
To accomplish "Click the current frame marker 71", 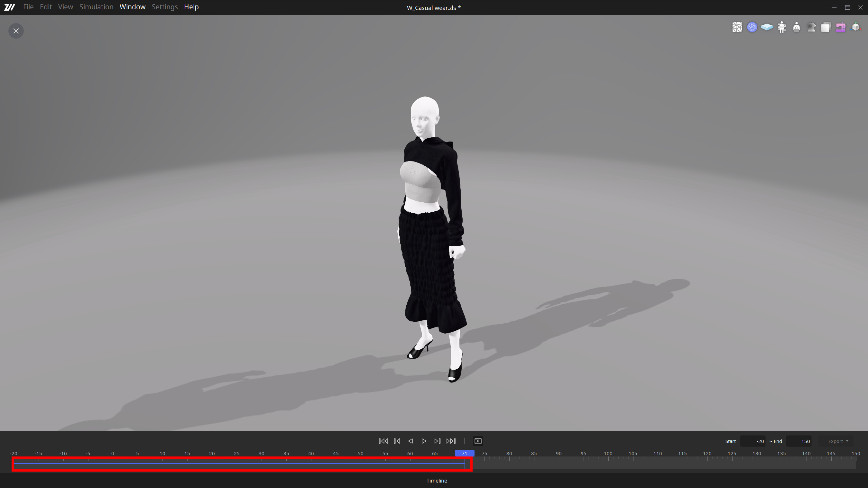I will pyautogui.click(x=464, y=454).
